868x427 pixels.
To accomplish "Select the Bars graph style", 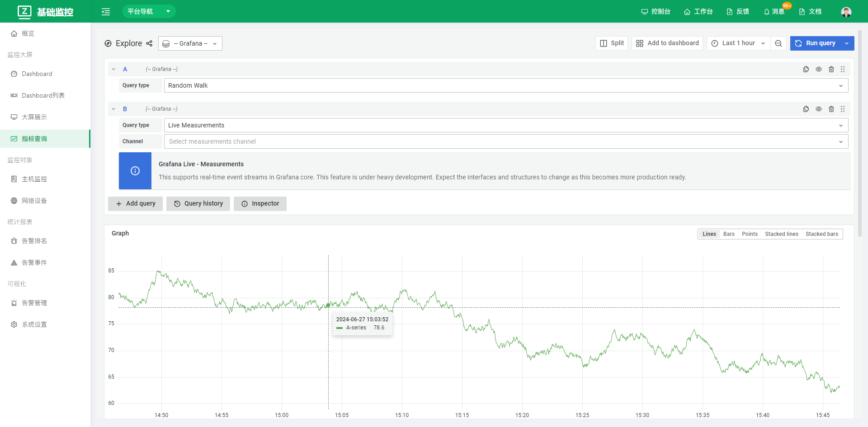I will point(729,234).
